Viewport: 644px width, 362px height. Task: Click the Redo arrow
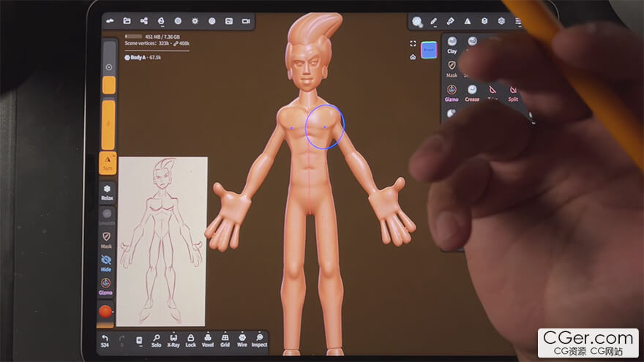click(x=121, y=341)
